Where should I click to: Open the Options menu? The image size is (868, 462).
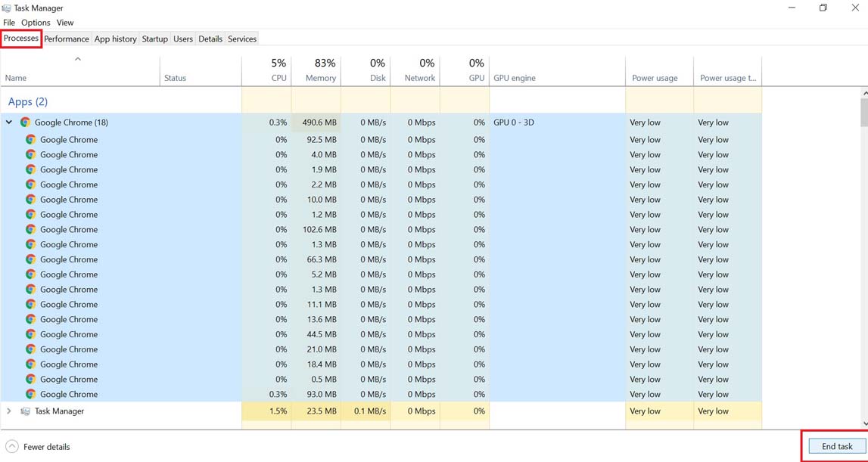click(36, 23)
